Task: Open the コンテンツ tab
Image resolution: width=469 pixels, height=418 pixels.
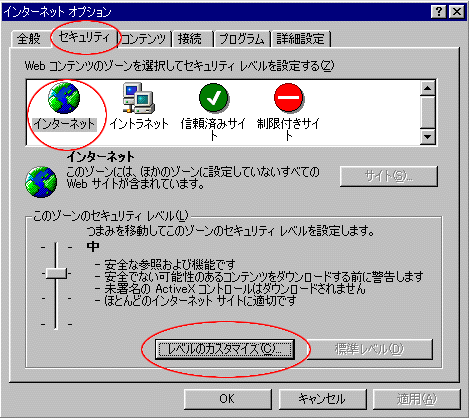Action: (144, 39)
